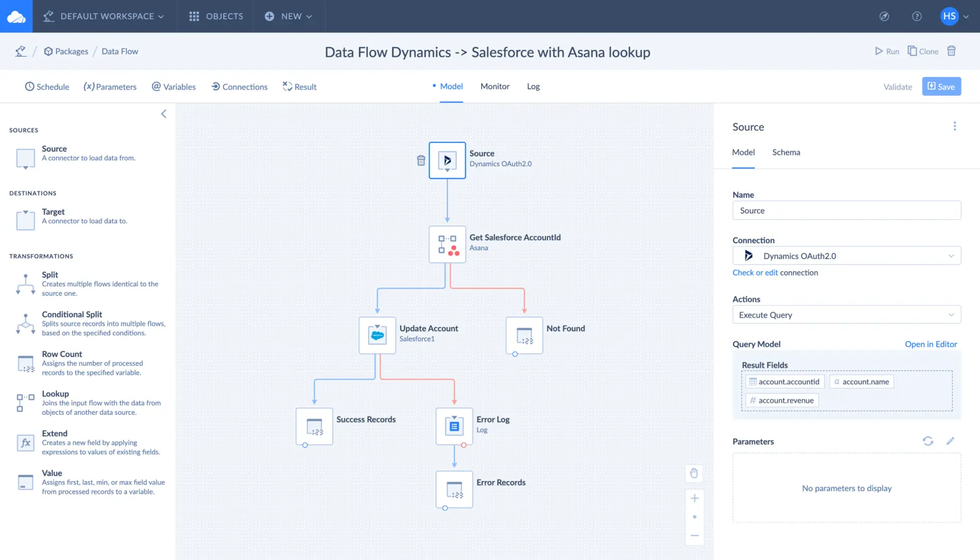The width and height of the screenshot is (980, 560).
Task: Open the Objects grid menu
Action: pyautogui.click(x=216, y=17)
